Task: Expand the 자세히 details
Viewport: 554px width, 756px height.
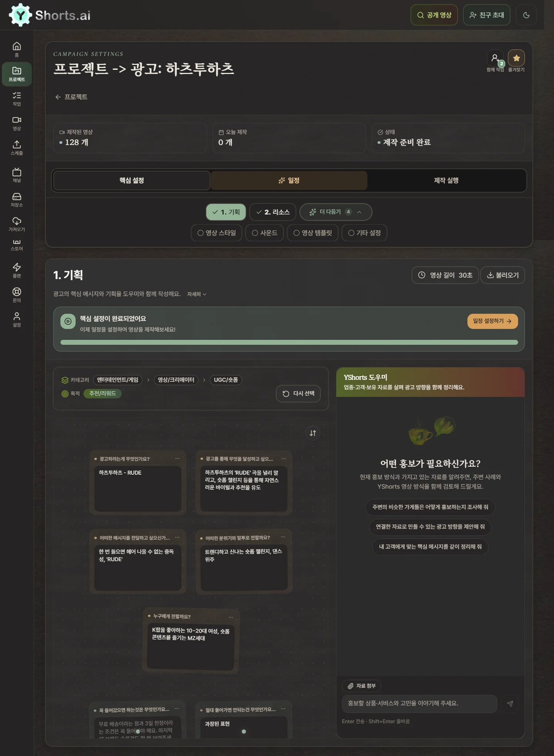Action: pyautogui.click(x=197, y=294)
